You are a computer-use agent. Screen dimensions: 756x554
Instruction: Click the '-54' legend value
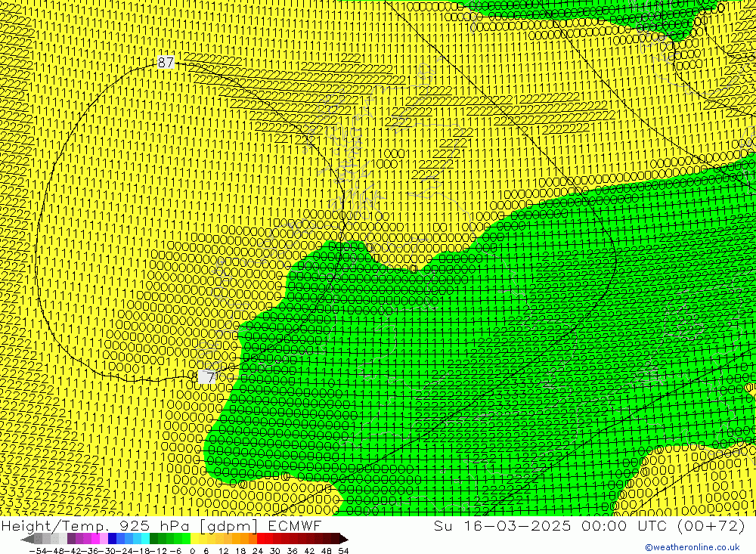point(38,551)
